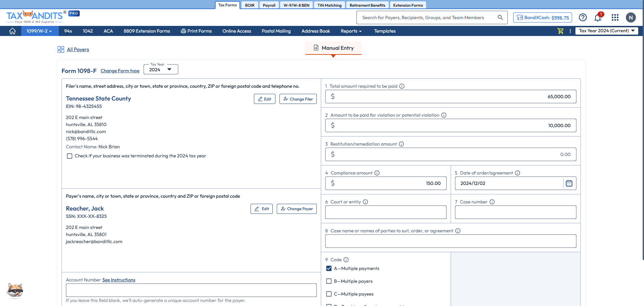644x306 pixels.
Task: Click the All Payers link
Action: [78, 49]
